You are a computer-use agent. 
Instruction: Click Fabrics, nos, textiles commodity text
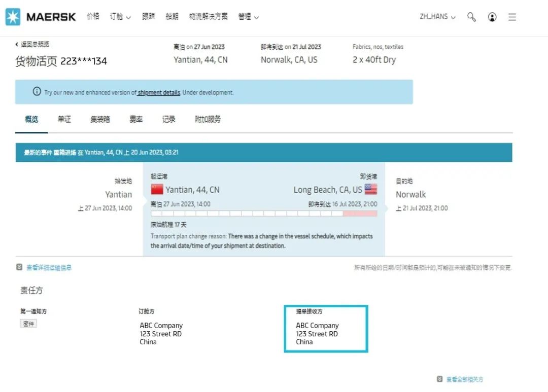(378, 47)
